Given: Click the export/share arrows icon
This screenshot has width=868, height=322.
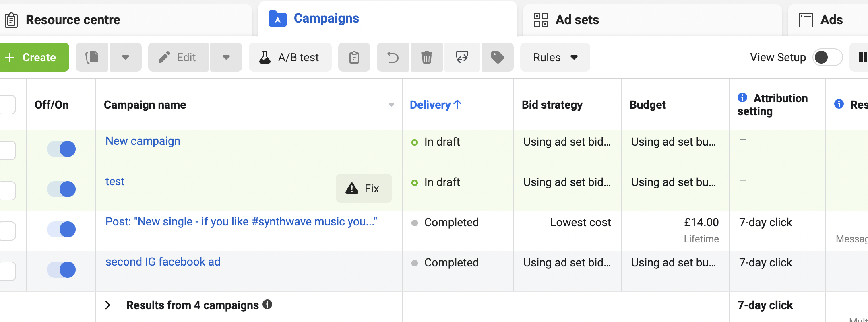Looking at the screenshot, I should (x=462, y=57).
